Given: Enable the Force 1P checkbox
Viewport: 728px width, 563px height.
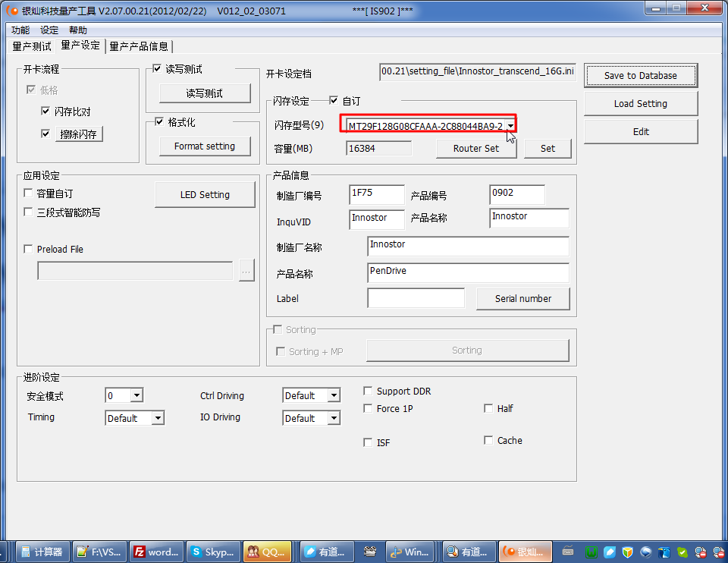Looking at the screenshot, I should click(368, 408).
